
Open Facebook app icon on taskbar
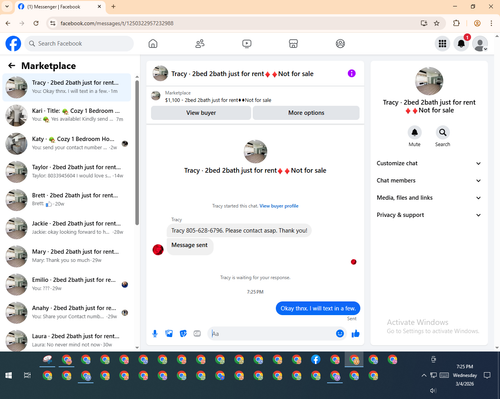tap(316, 360)
